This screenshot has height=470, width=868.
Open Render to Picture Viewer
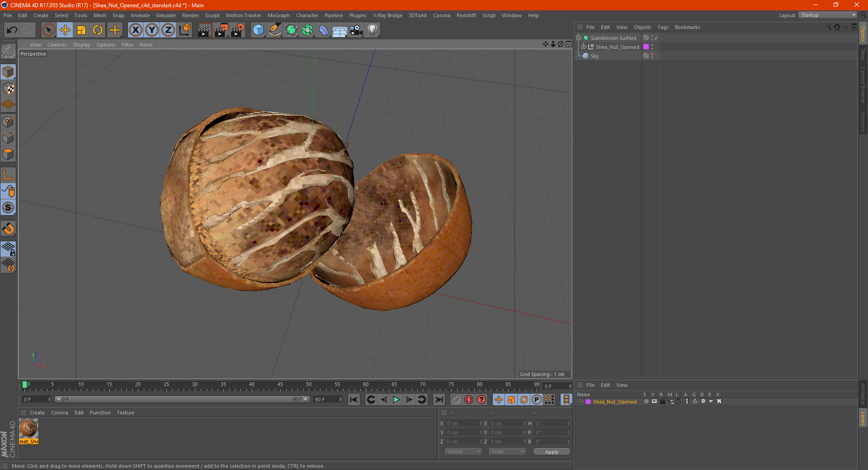point(221,30)
